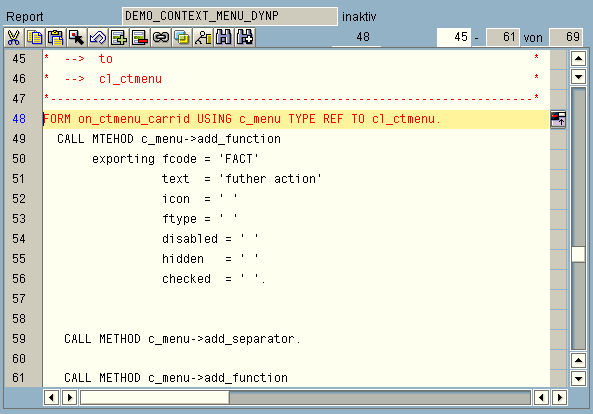Click the highlighted FORM on_ctmenu_carrid line
The width and height of the screenshot is (593, 414).
(x=296, y=119)
